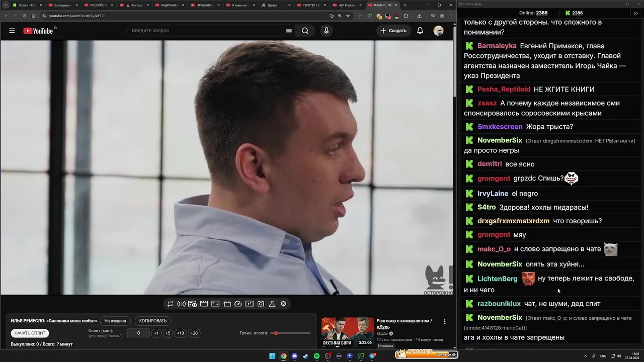
Task: Open the tab search dropdown arrow
Action: coord(6,5)
